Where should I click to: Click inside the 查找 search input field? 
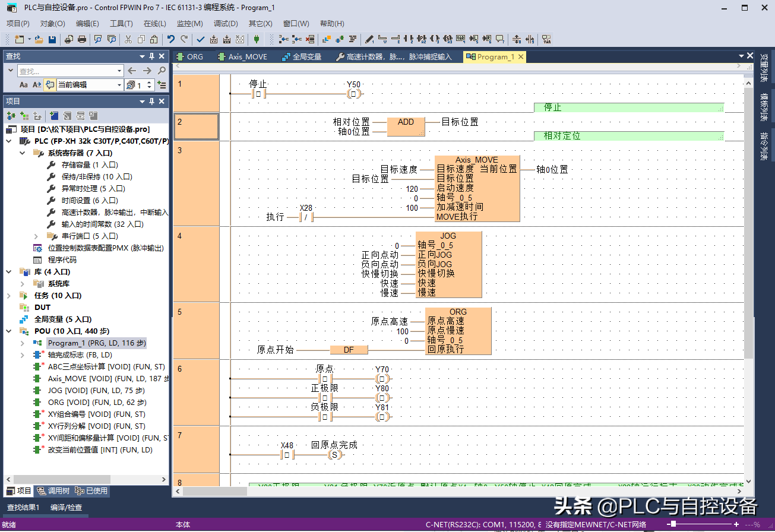point(68,71)
